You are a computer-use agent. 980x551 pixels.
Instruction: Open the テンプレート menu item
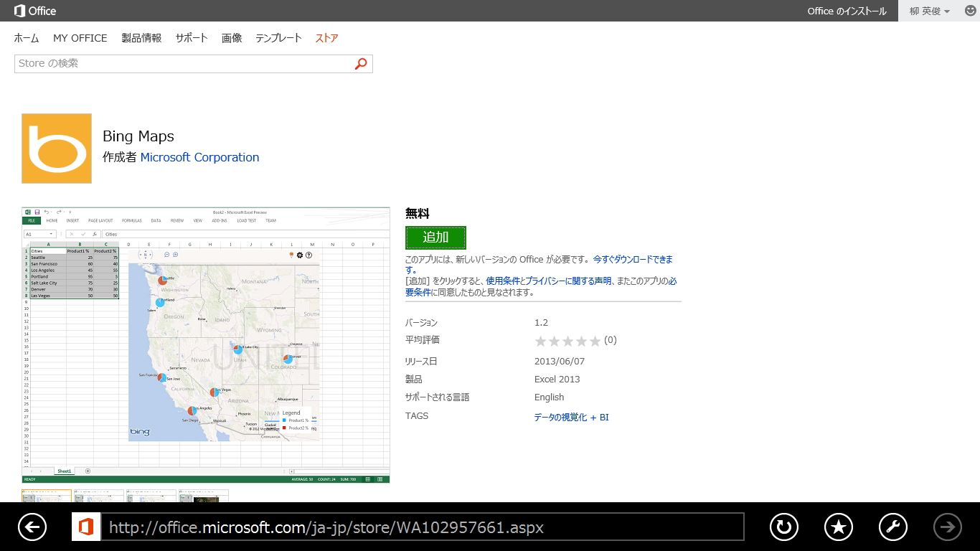point(278,38)
